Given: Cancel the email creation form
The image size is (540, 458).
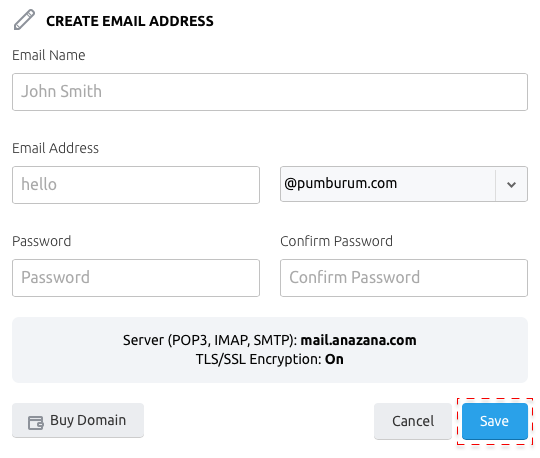Looking at the screenshot, I should click(413, 421).
